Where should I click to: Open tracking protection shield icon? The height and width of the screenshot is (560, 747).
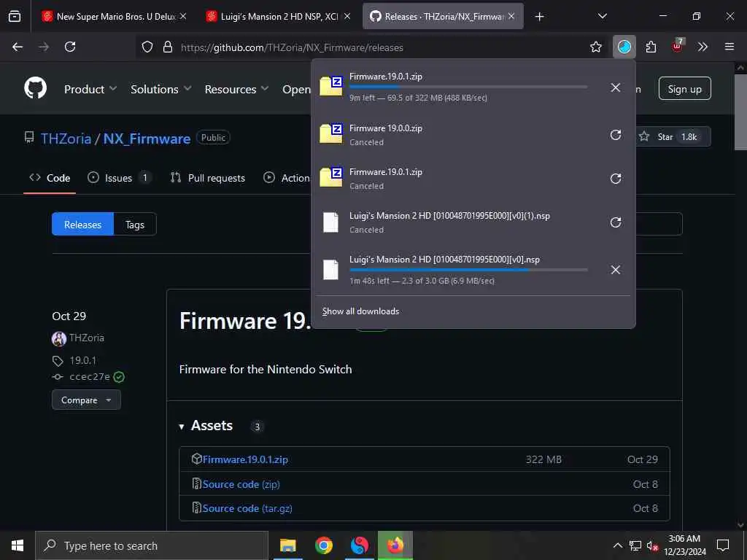click(147, 47)
